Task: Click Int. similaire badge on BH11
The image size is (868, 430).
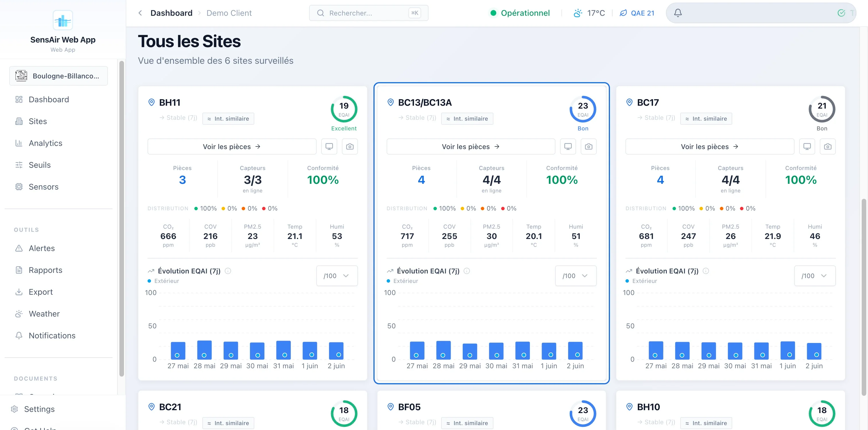Action: coord(228,119)
